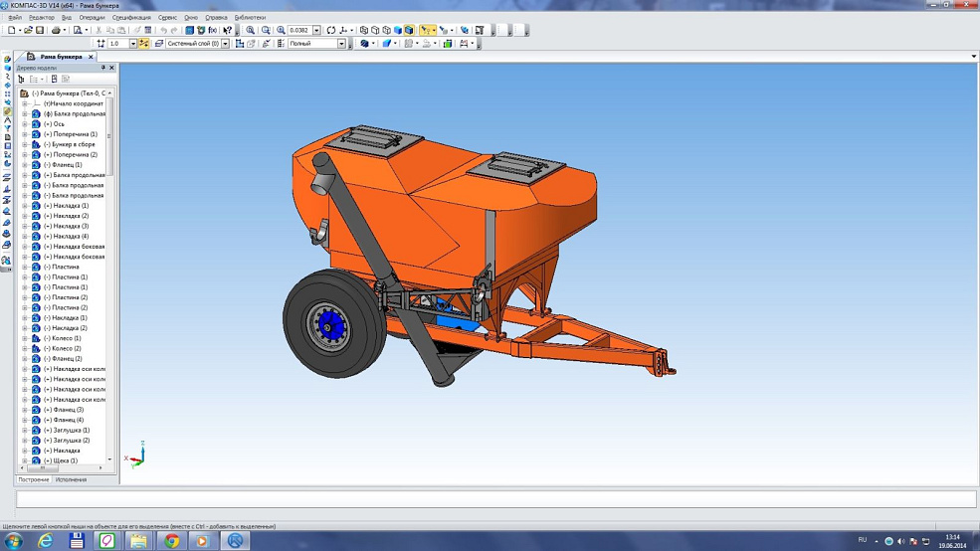This screenshot has width=980, height=551.
Task: Click the Undo arrow icon
Action: (164, 30)
